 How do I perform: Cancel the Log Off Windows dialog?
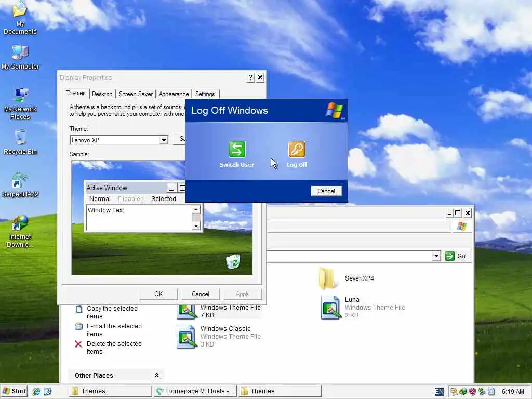coord(326,191)
